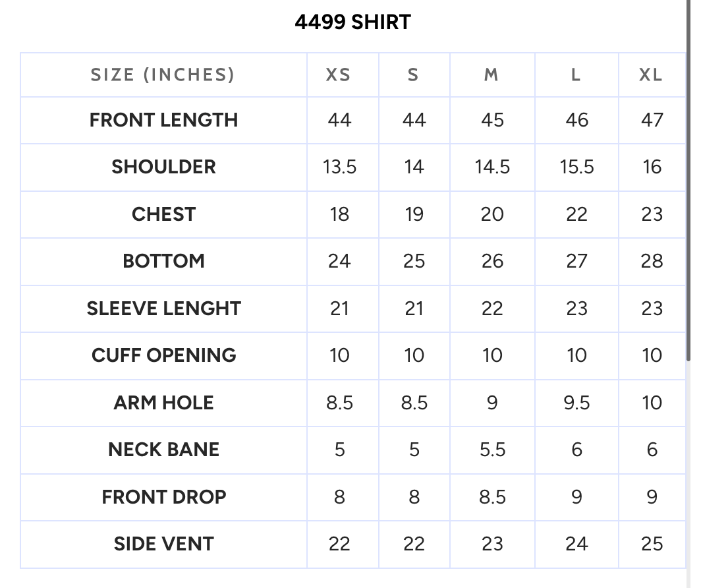
Task: Click the SHOULDER row label
Action: tap(163, 167)
